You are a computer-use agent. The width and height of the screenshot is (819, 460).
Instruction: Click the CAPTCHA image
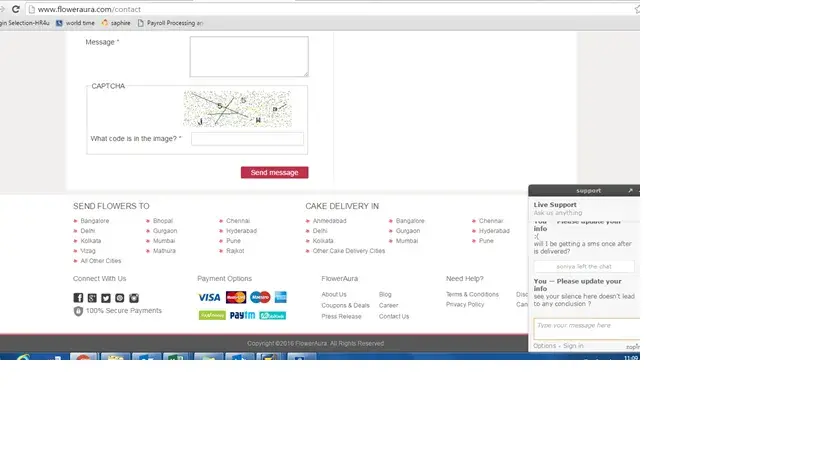point(237,109)
